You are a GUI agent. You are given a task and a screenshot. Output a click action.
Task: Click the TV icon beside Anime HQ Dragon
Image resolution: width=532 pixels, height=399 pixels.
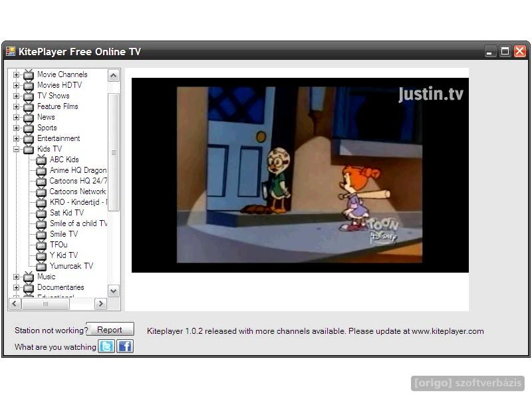tap(41, 170)
